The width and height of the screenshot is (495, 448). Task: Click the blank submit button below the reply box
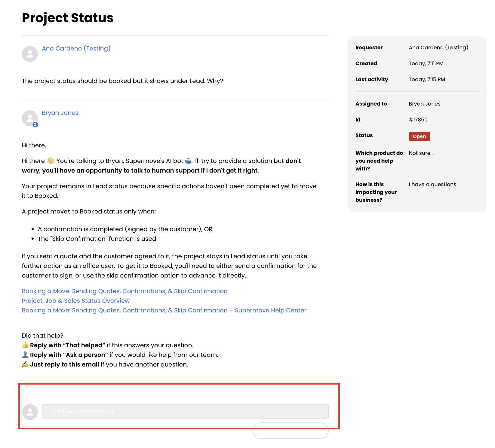pyautogui.click(x=290, y=431)
